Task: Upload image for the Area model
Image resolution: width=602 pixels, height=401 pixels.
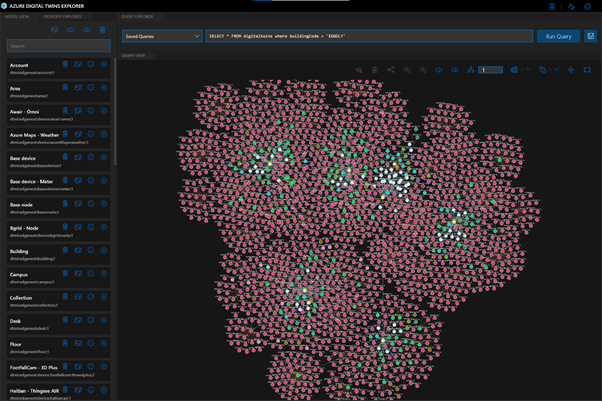Action: (x=78, y=88)
